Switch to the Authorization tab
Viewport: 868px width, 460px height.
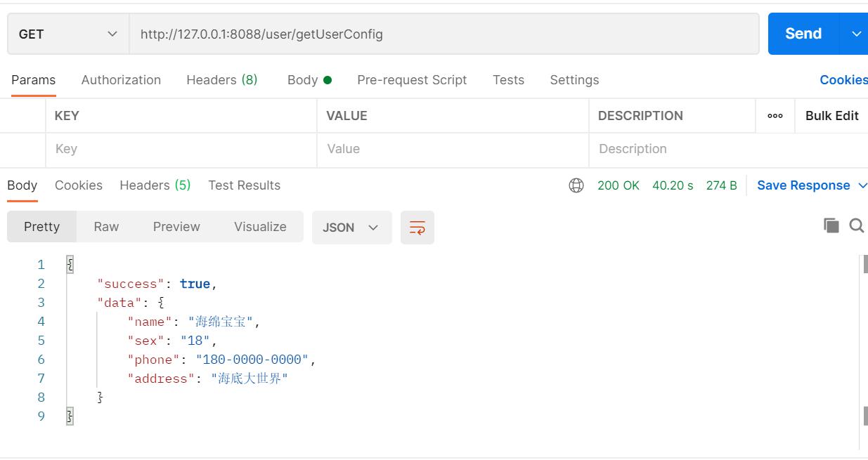click(120, 79)
